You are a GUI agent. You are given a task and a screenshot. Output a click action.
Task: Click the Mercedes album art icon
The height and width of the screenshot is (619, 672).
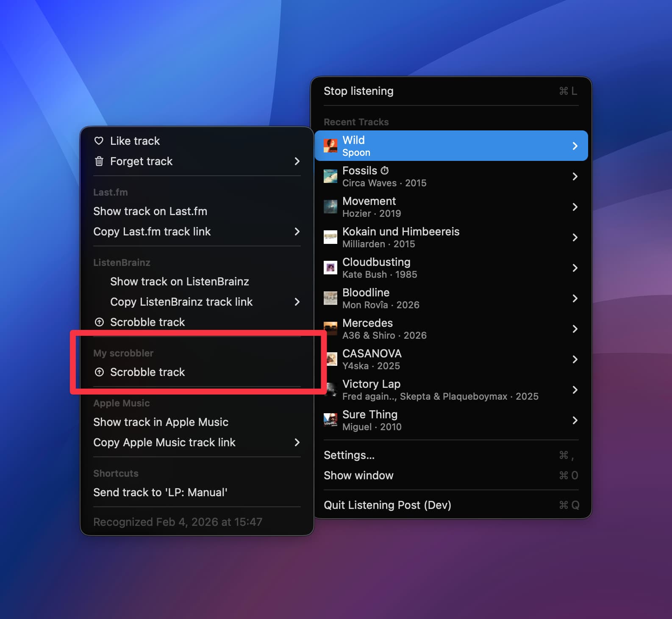pos(330,329)
